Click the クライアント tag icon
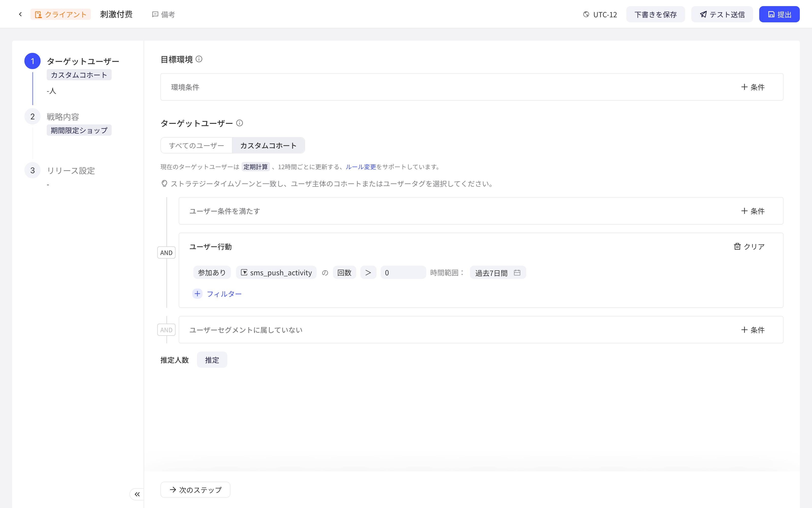Viewport: 812px width, 508px height. (x=38, y=15)
